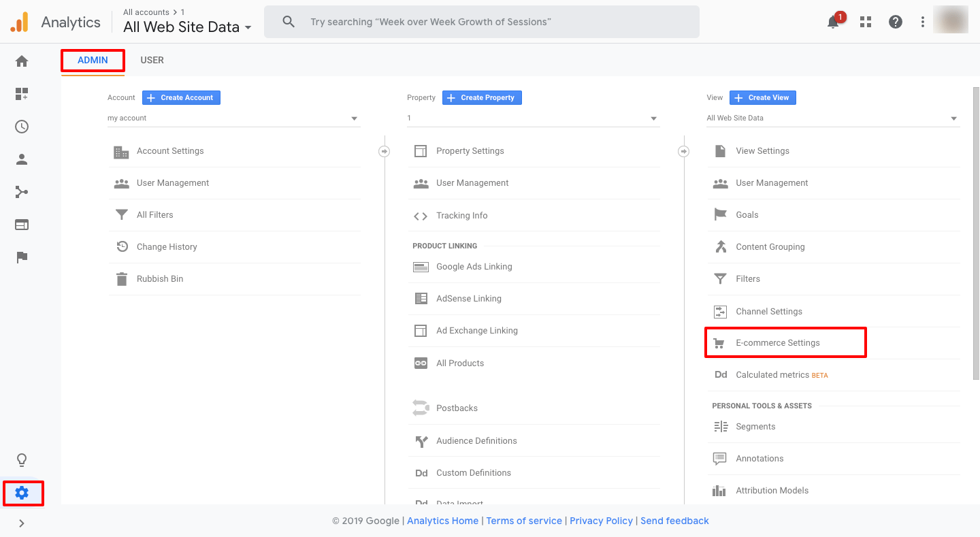This screenshot has height=537, width=980.
Task: Select the ADMIN tab
Action: pyautogui.click(x=92, y=60)
